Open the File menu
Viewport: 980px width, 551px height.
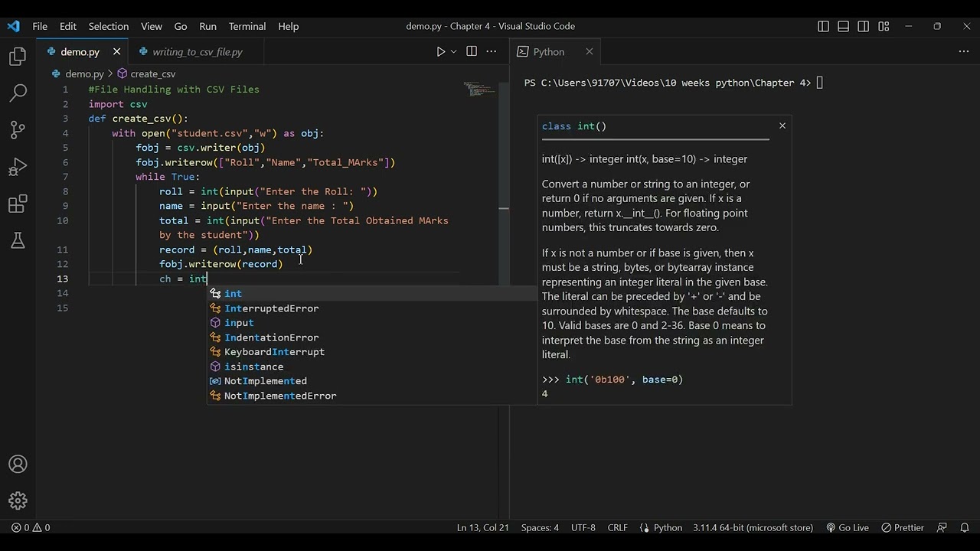pos(40,26)
